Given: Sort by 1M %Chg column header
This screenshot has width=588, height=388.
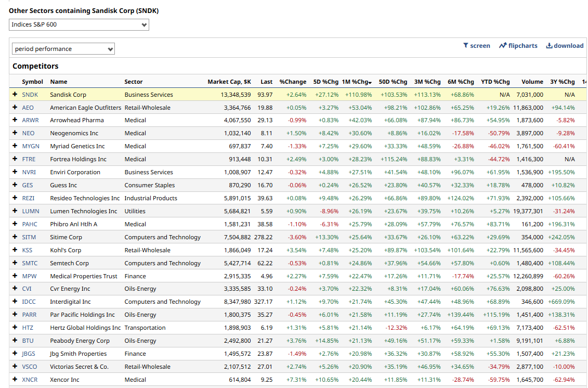Looking at the screenshot, I should [357, 82].
